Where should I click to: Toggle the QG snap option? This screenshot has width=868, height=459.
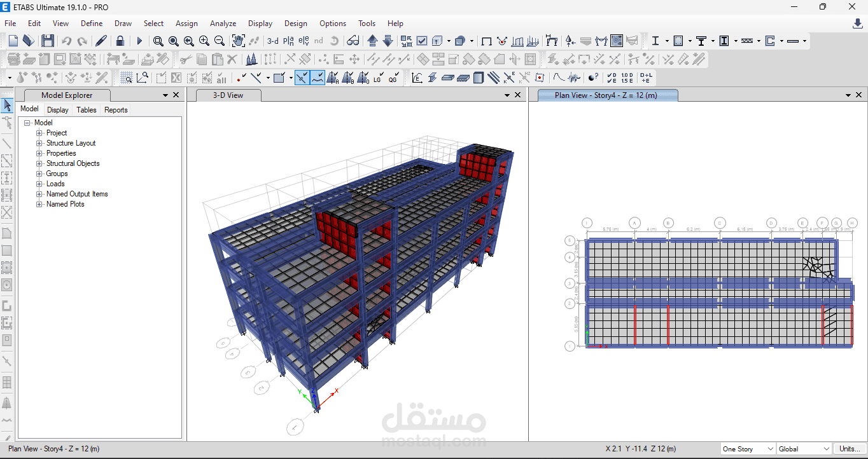pos(393,78)
